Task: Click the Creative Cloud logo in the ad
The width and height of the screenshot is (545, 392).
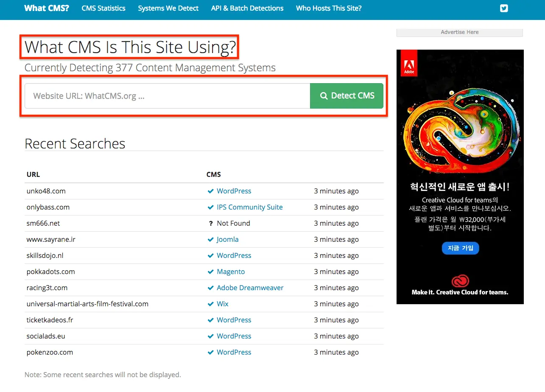Action: [460, 281]
